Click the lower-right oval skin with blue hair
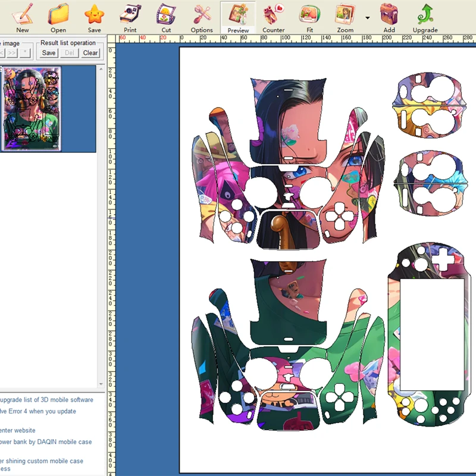The width and height of the screenshot is (476, 476). 430,183
